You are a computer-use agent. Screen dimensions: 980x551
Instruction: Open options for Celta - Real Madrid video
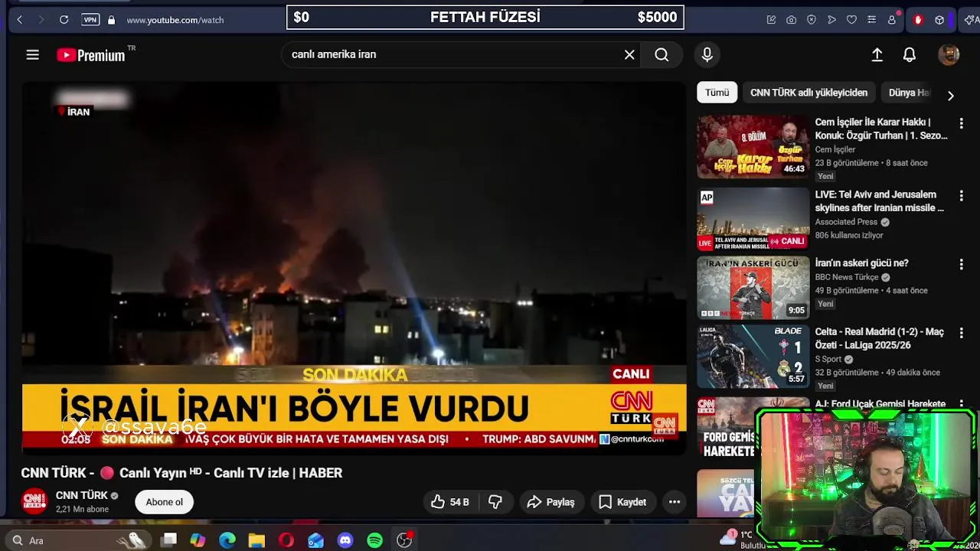point(961,333)
